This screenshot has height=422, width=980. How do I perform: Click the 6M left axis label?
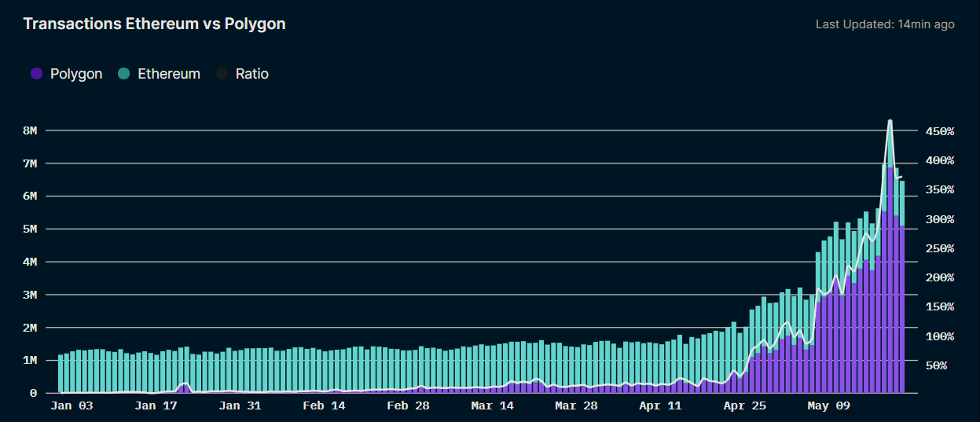(x=30, y=196)
